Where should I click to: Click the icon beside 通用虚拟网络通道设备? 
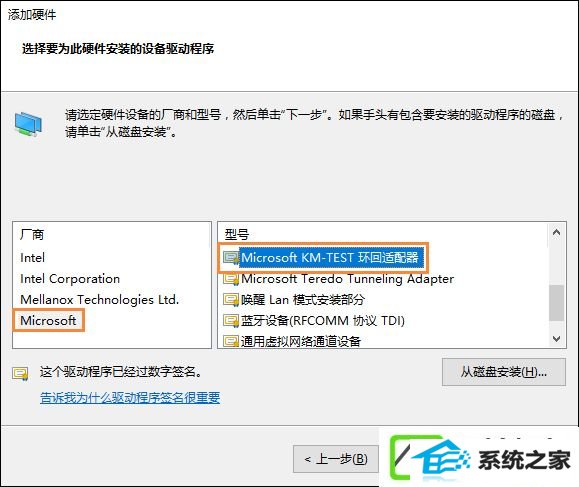[231, 341]
